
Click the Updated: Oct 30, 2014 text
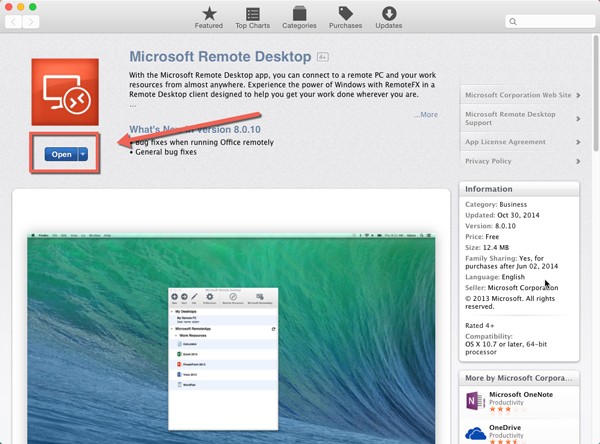coord(502,215)
